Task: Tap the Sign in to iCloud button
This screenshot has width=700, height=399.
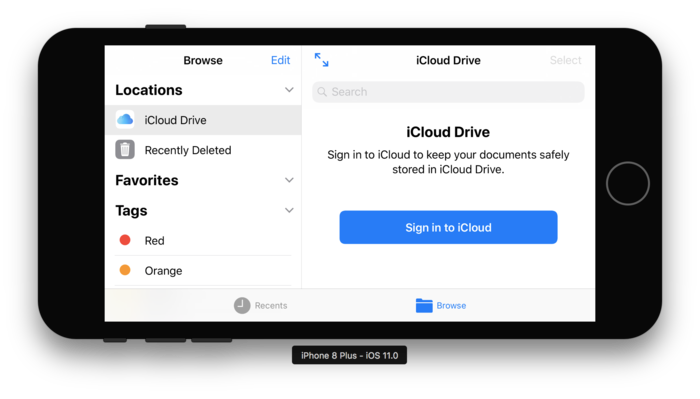Action: point(448,227)
